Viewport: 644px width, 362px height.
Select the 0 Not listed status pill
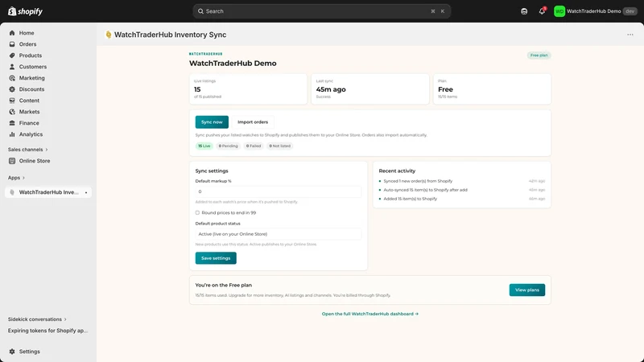pos(279,146)
